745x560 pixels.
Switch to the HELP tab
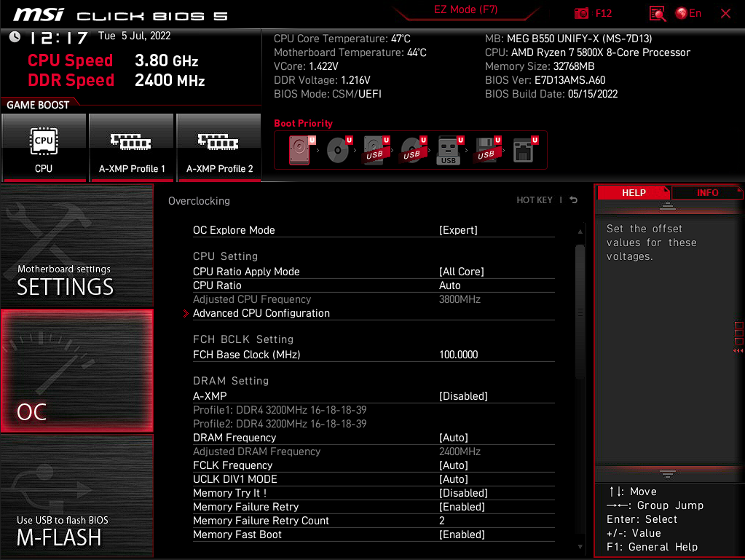[634, 192]
